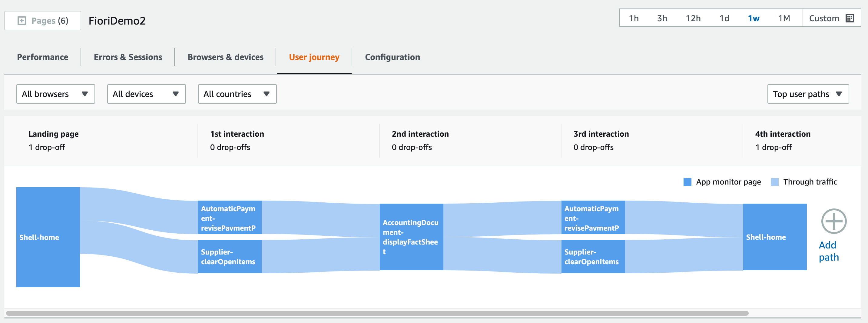Viewport: 868px width, 323px height.
Task: Open the Top user paths dropdown
Action: [808, 94]
